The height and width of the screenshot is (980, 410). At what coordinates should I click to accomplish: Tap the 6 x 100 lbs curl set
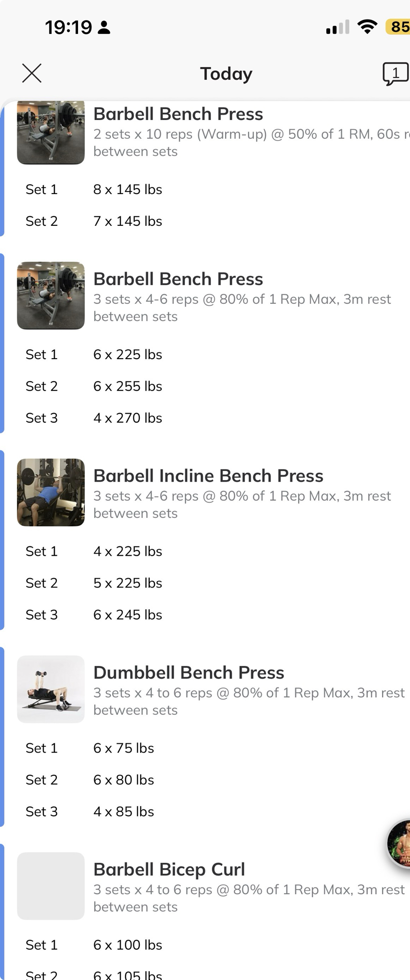(x=128, y=945)
